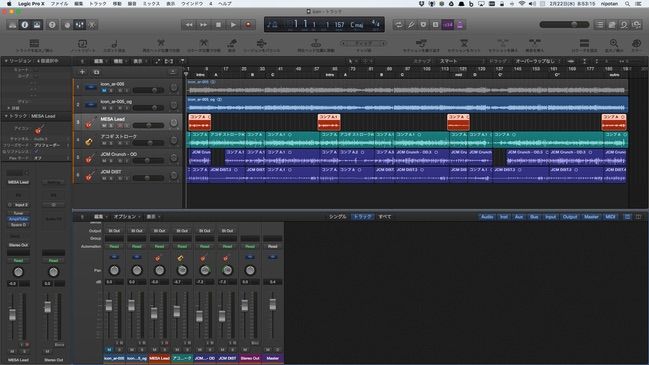The height and width of the screenshot is (365, 649).
Task: Open the Logic Pro X application menu
Action: [x=31, y=4]
